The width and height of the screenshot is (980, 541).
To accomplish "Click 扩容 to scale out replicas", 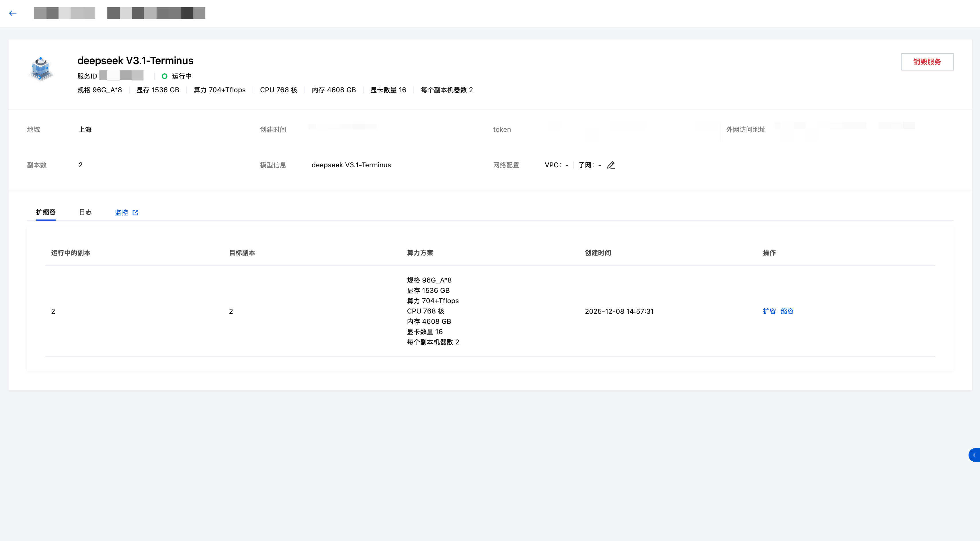I will 769,311.
